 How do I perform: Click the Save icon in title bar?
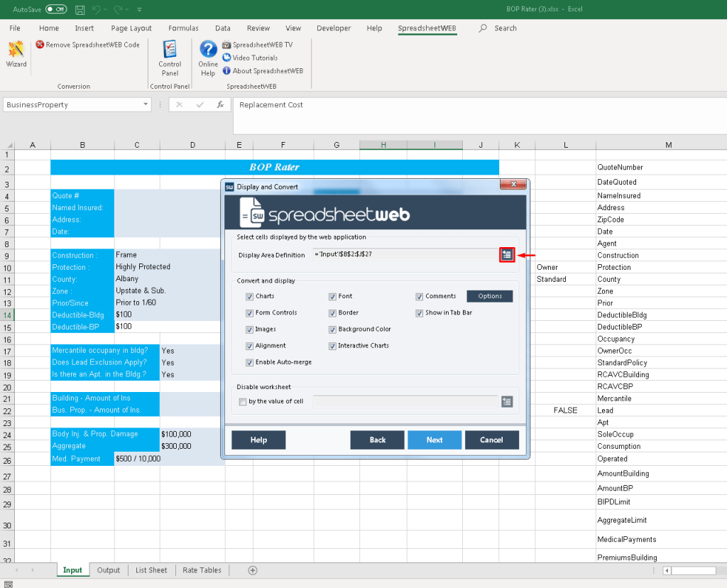[80, 9]
